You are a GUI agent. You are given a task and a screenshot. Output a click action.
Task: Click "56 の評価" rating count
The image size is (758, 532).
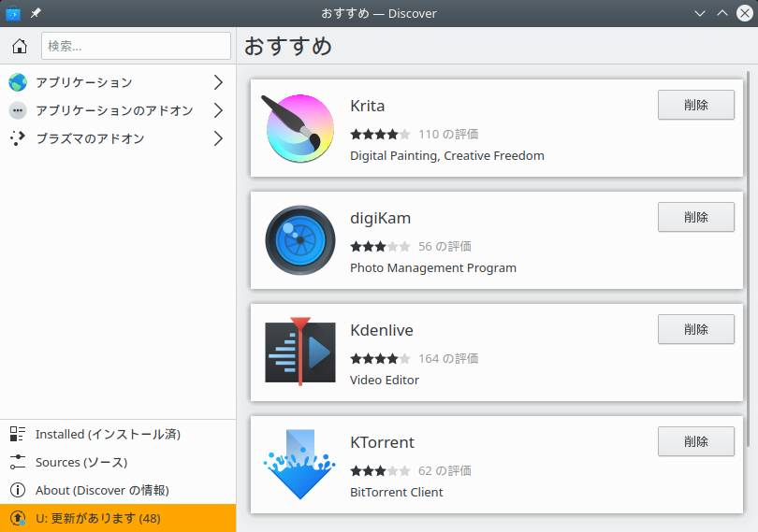coord(445,247)
